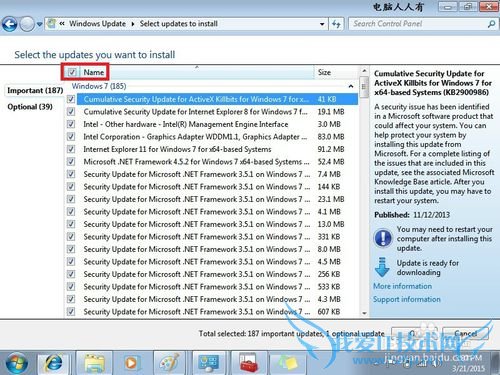Open Paint from the taskbar

click(x=169, y=363)
